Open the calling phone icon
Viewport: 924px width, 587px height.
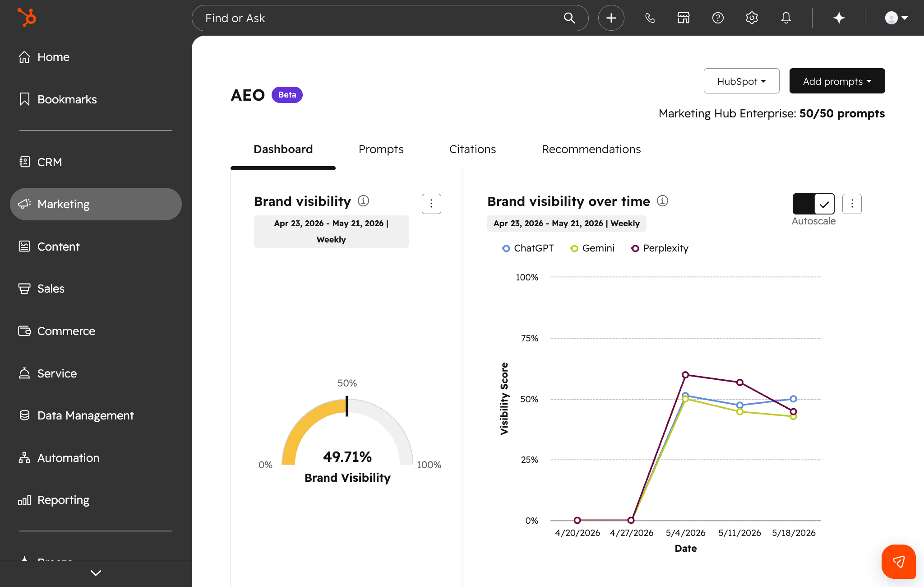pyautogui.click(x=650, y=18)
